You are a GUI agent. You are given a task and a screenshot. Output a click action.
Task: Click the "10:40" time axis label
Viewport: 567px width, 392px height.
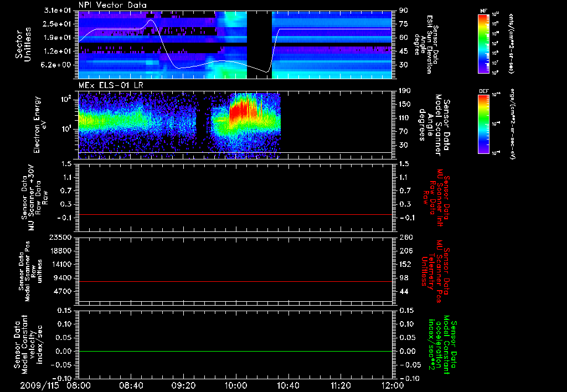(x=288, y=385)
